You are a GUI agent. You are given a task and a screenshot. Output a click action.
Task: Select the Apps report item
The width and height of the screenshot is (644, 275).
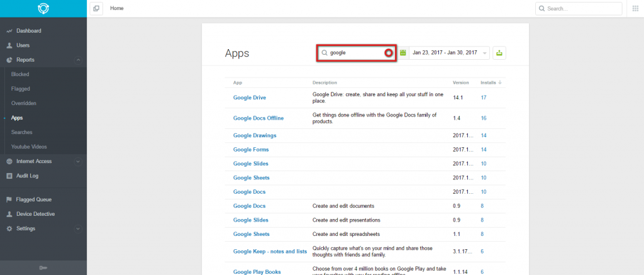(x=17, y=118)
